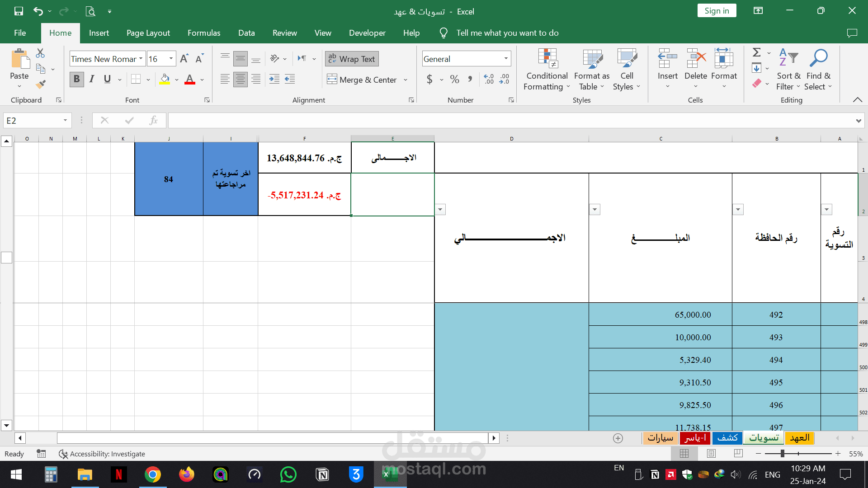868x488 pixels.
Task: Toggle Wrap Text for the cell
Action: pos(352,59)
